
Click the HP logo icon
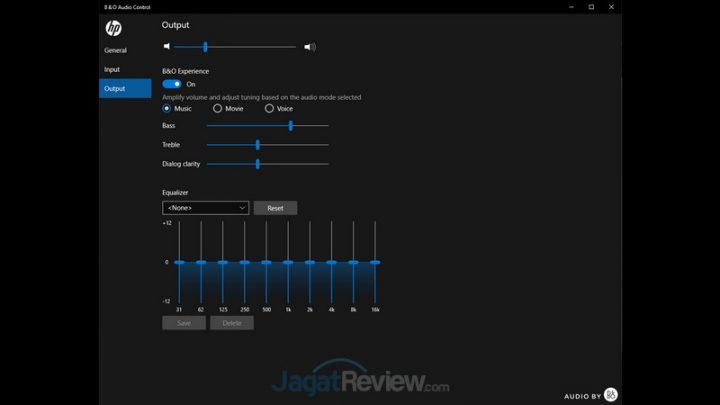(113, 28)
